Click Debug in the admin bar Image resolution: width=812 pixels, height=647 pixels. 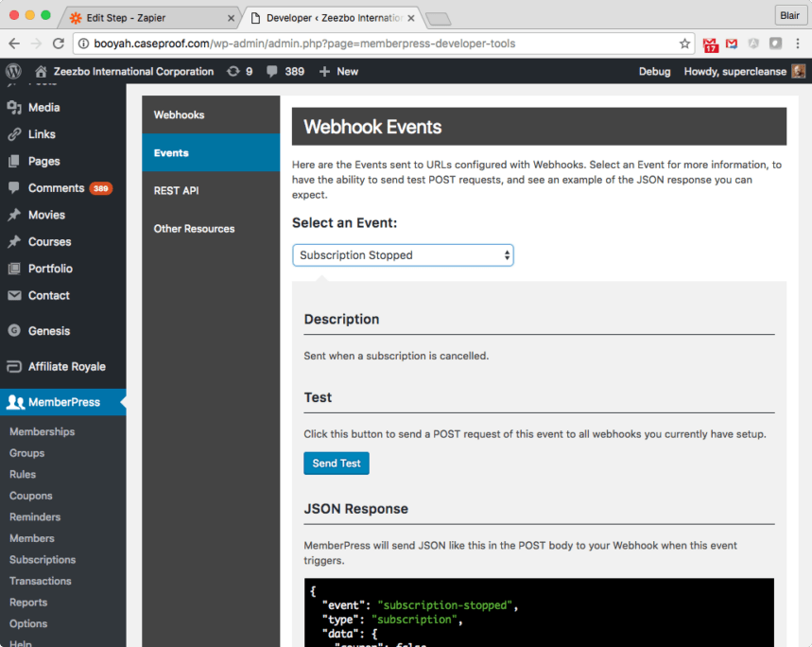tap(654, 72)
